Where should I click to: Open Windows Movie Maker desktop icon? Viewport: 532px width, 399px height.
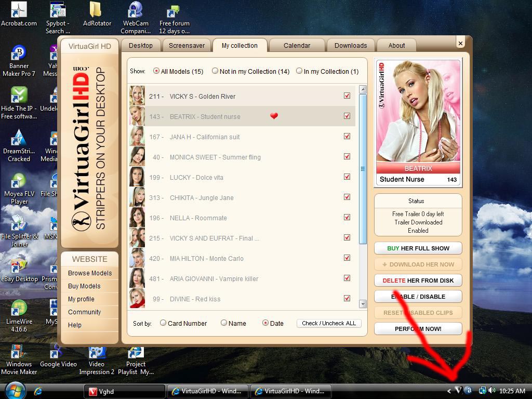click(19, 360)
